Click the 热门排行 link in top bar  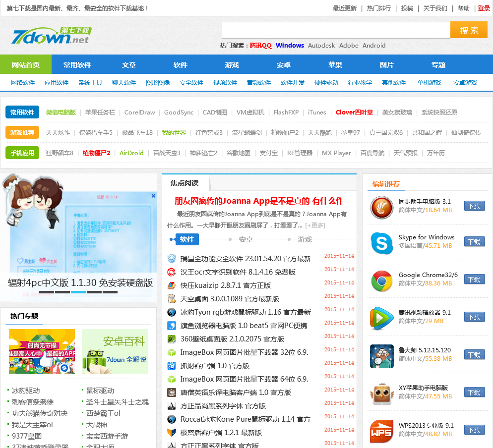[379, 8]
